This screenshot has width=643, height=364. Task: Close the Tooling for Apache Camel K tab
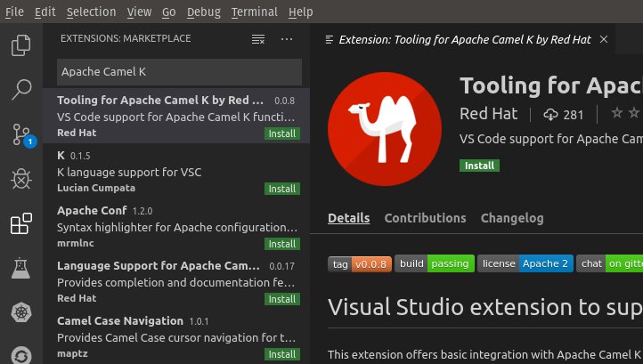click(604, 39)
